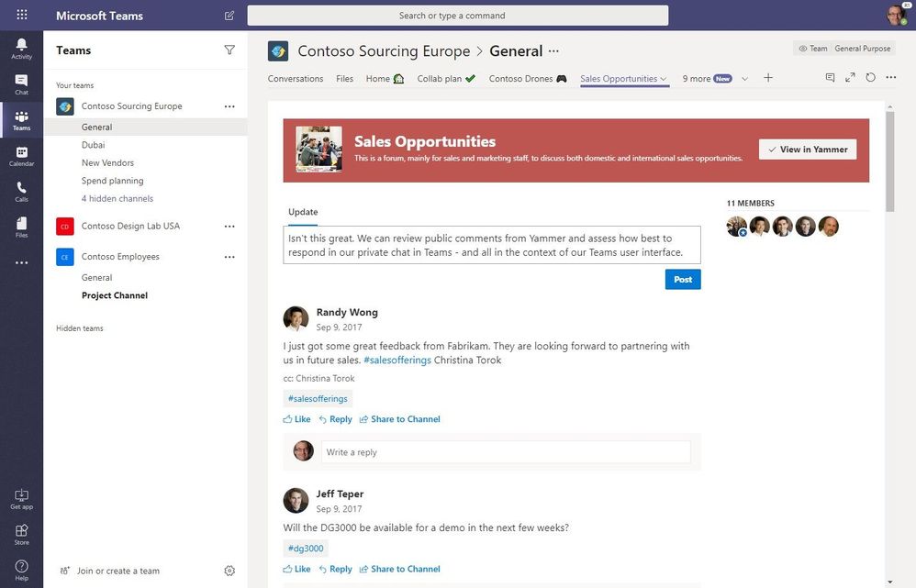The width and height of the screenshot is (916, 588).
Task: Reload the Sales Opportunities tab
Action: click(x=870, y=77)
